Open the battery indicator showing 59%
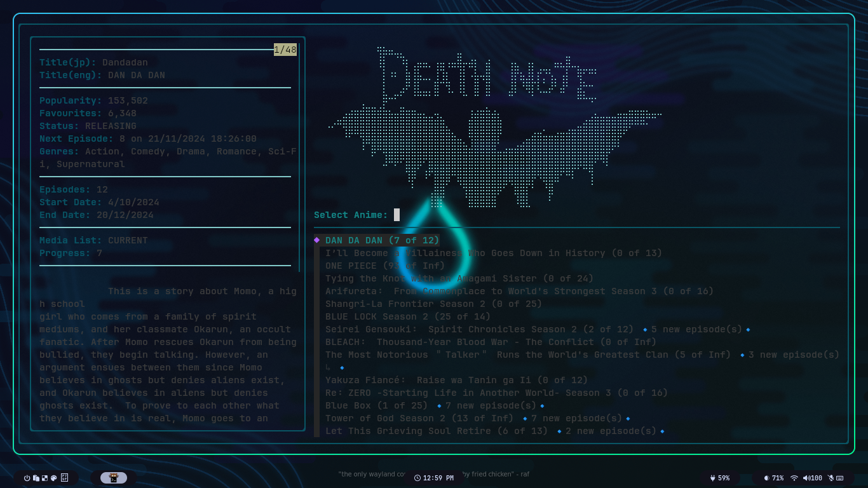The image size is (868, 488). pos(719,478)
